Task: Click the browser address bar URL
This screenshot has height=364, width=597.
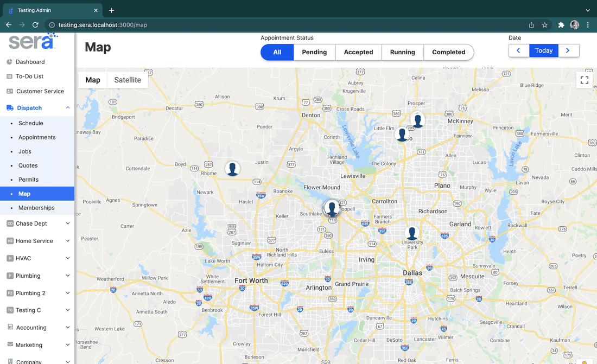Action: (103, 25)
